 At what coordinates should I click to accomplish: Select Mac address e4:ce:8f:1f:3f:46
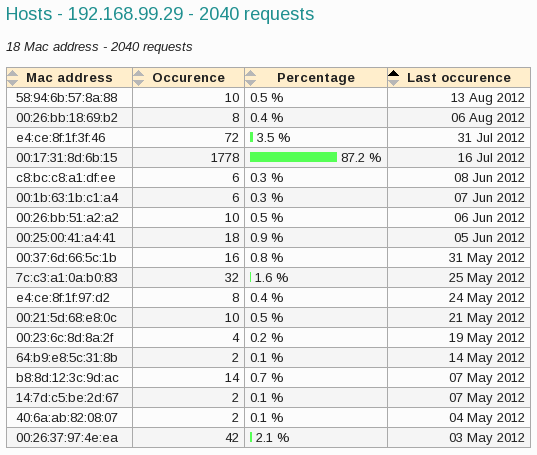pyautogui.click(x=61, y=138)
